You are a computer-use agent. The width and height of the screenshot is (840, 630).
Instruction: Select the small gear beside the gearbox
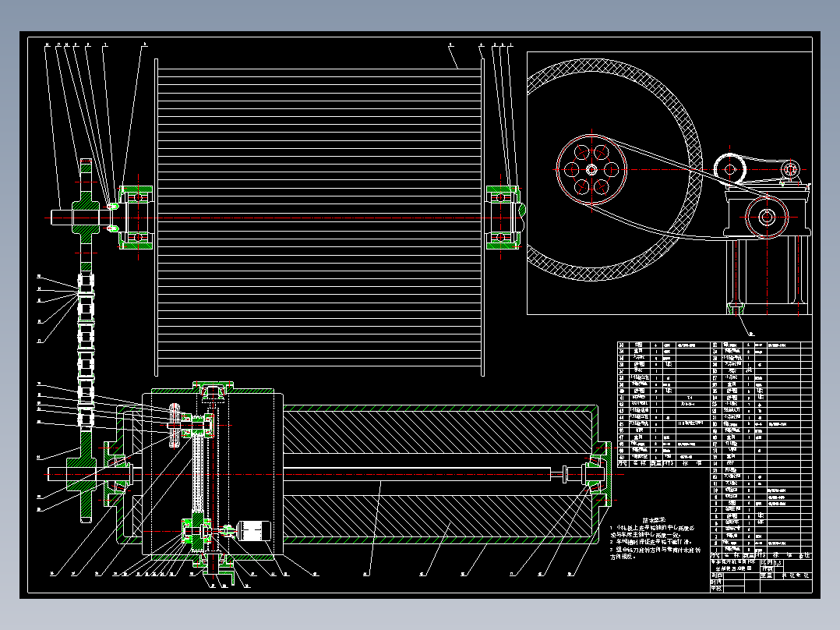(175, 425)
